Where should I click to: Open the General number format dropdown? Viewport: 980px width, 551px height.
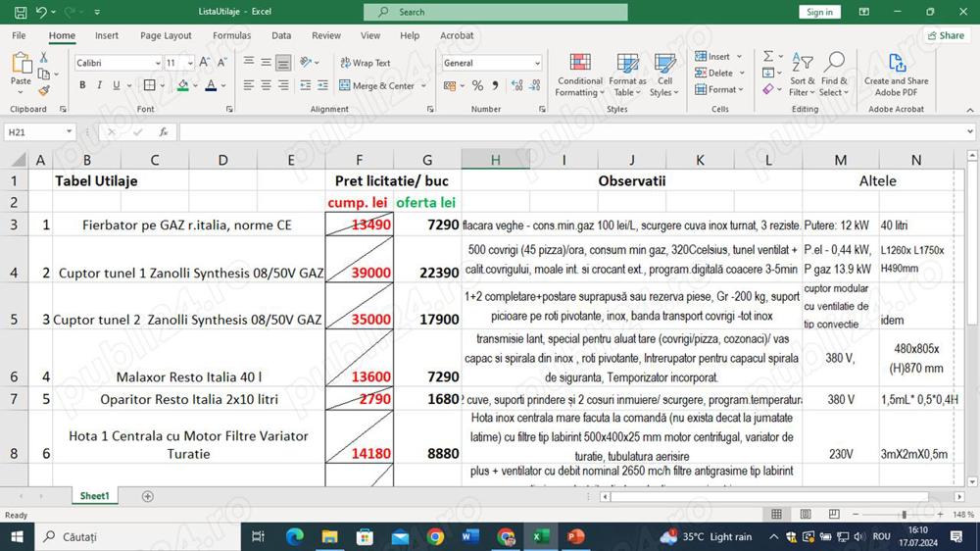click(537, 63)
